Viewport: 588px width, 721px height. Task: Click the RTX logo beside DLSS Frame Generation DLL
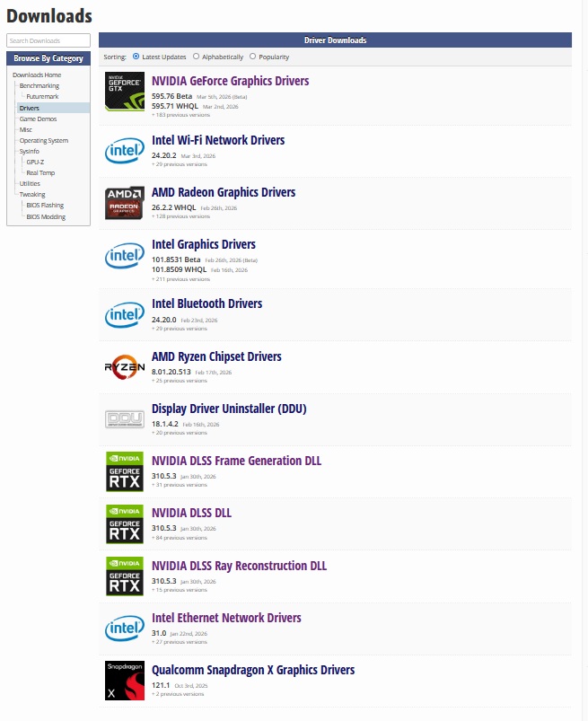[x=124, y=471]
